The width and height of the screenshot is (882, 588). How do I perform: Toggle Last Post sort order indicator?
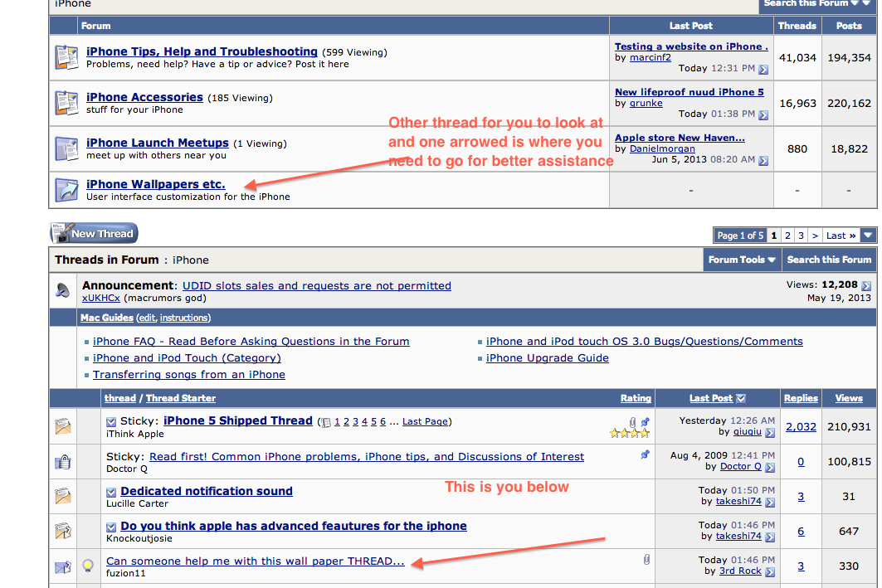click(741, 399)
